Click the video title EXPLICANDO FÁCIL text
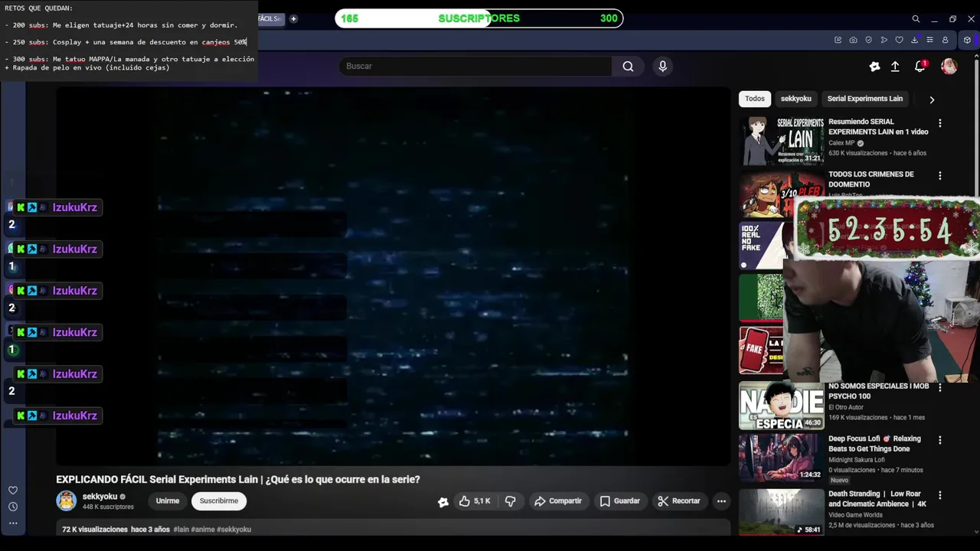This screenshot has width=980, height=551. [238, 480]
